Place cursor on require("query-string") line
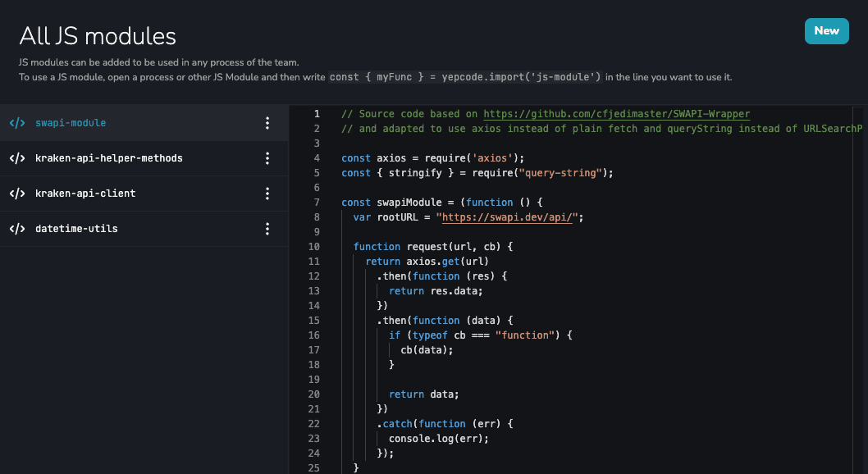 [x=477, y=173]
